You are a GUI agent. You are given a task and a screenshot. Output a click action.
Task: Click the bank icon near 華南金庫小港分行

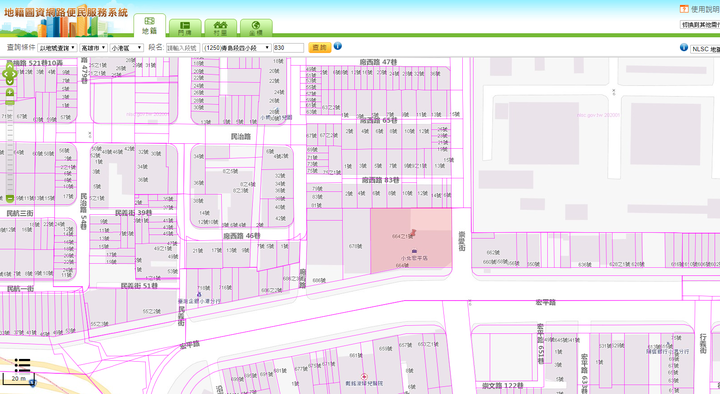pyautogui.click(x=199, y=294)
